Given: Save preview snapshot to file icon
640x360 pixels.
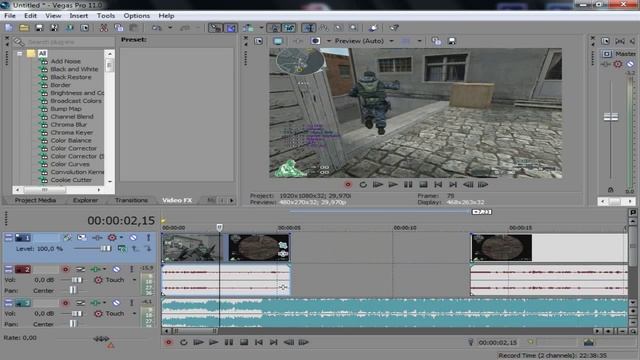Looking at the screenshot, I should [452, 41].
